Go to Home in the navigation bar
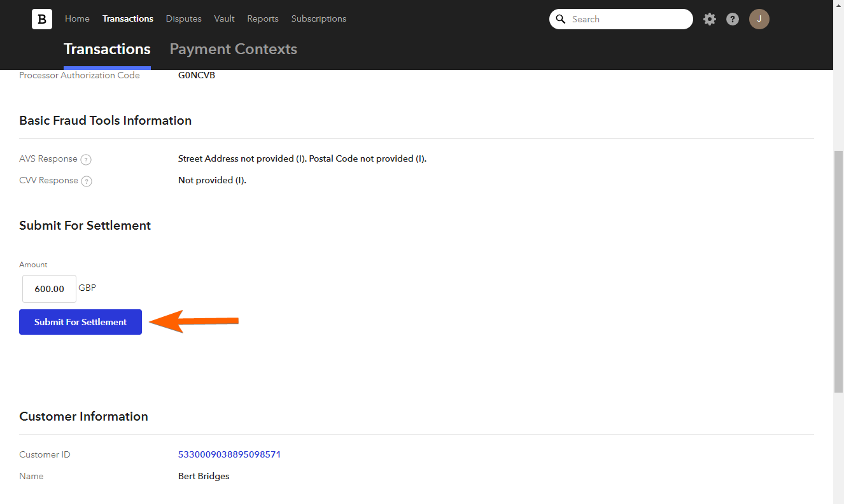Image resolution: width=844 pixels, height=504 pixels. click(x=77, y=18)
